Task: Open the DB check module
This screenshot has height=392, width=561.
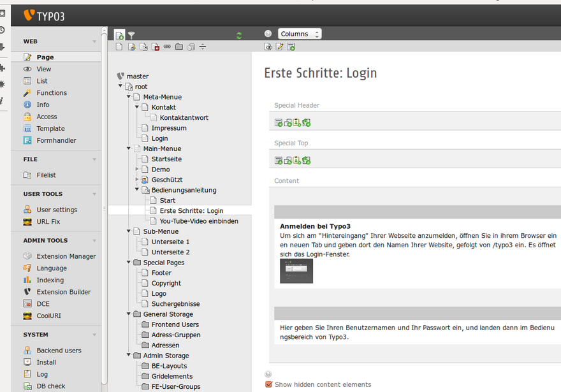Action: coord(51,386)
